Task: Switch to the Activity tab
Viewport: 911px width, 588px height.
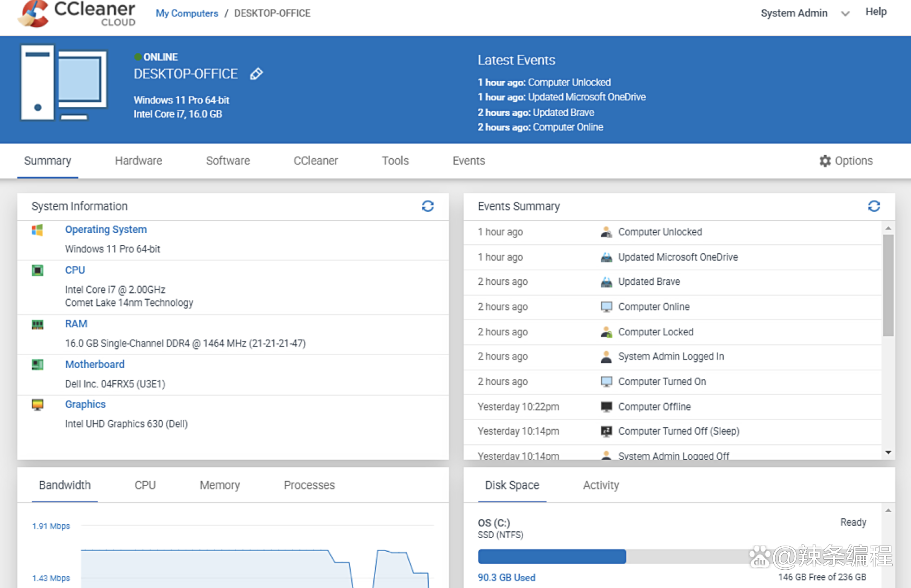Action: tap(601, 485)
